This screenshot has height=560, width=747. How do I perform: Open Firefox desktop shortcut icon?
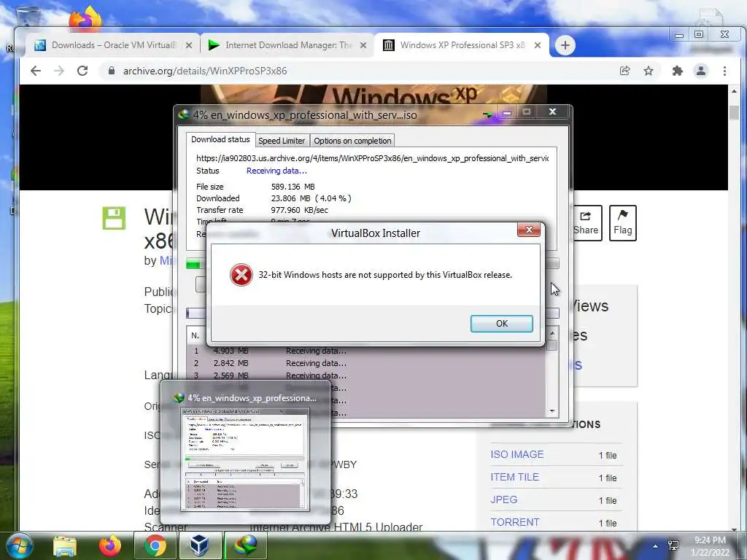point(86,18)
